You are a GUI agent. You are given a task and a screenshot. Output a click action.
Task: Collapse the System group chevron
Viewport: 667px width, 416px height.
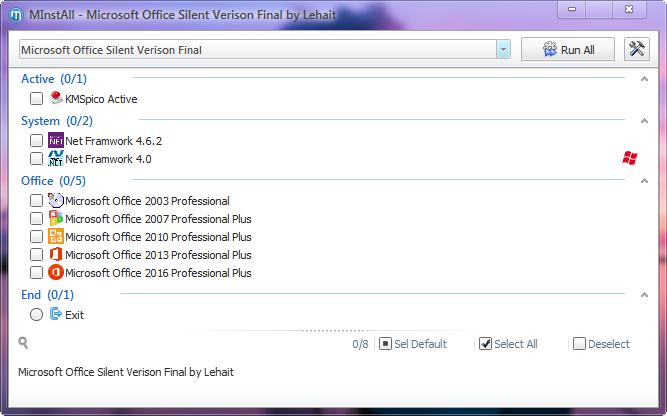[x=644, y=121]
